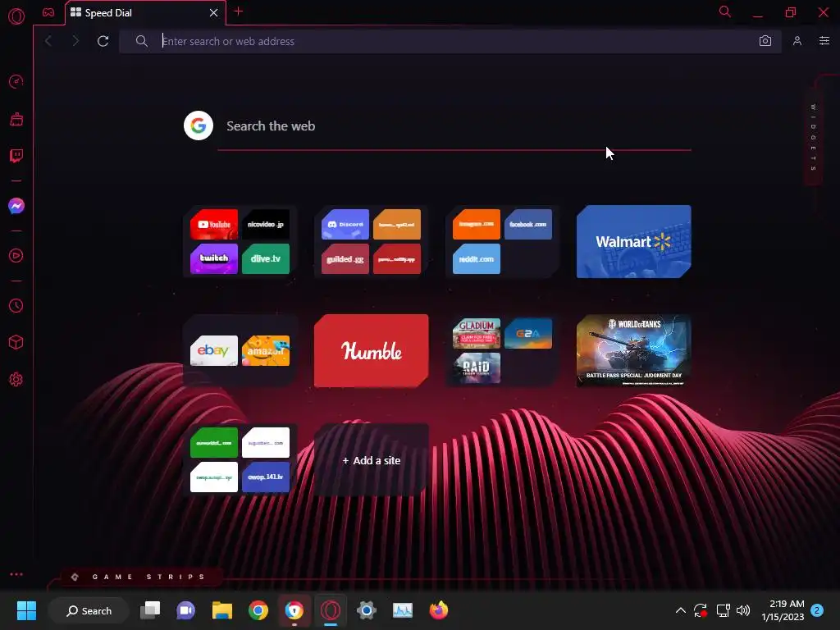The width and height of the screenshot is (840, 630).
Task: Open the Windows Start menu
Action: tap(26, 610)
